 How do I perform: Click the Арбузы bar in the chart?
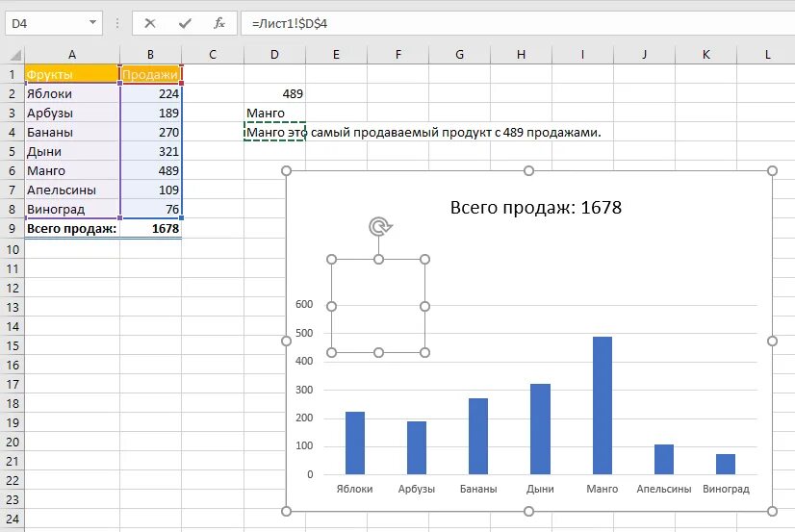point(417,448)
